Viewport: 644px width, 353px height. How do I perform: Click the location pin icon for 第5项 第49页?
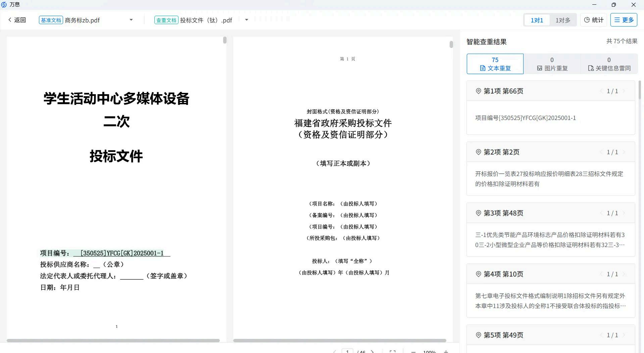coord(479,335)
